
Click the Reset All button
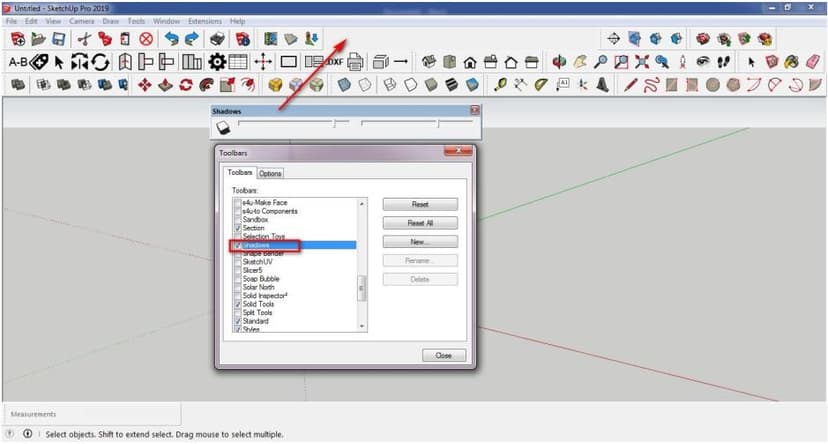pos(420,223)
